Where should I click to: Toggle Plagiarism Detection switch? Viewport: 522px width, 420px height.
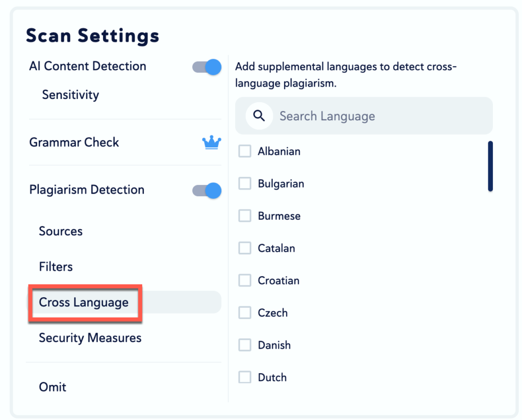207,191
